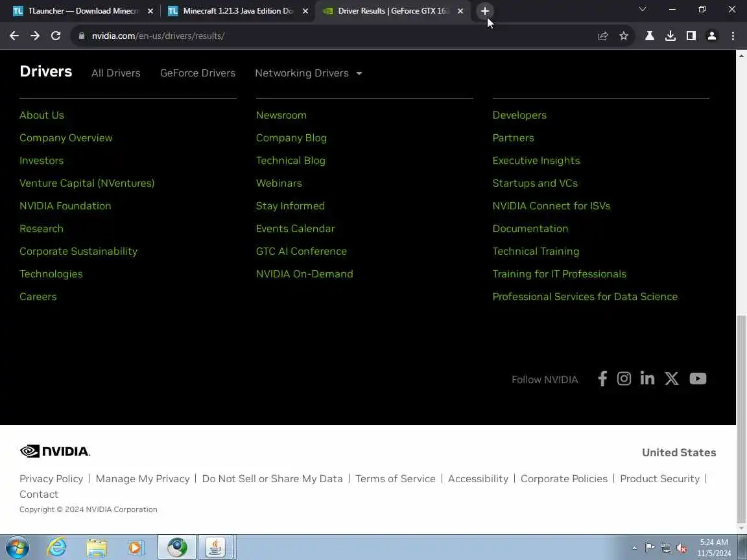Open All Drivers menu item
This screenshot has width=747, height=560.
pyautogui.click(x=116, y=73)
